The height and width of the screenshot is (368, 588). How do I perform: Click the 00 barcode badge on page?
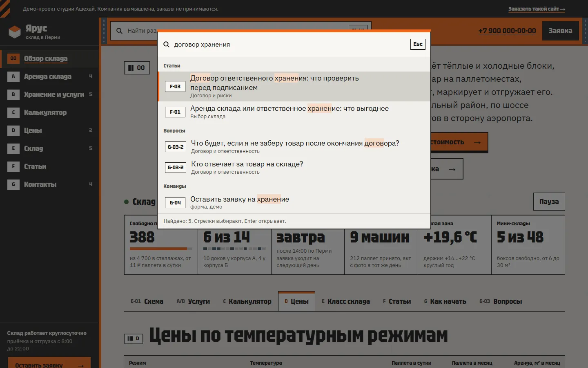137,68
